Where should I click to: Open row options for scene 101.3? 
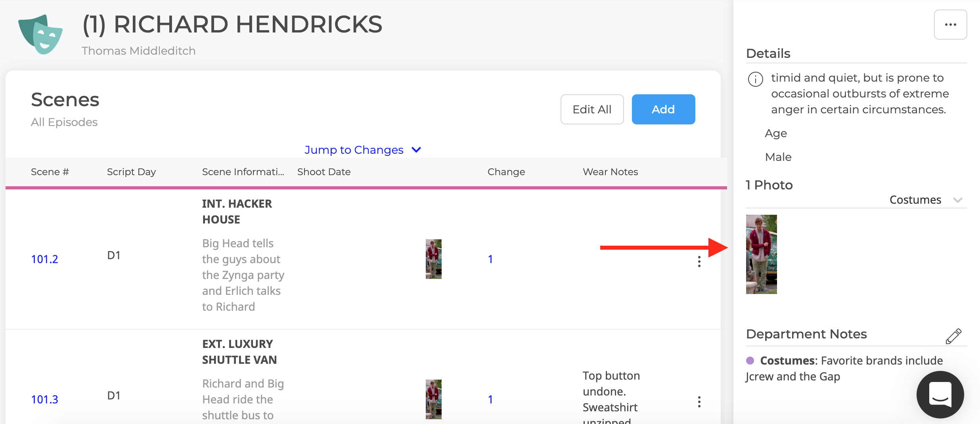(x=699, y=402)
